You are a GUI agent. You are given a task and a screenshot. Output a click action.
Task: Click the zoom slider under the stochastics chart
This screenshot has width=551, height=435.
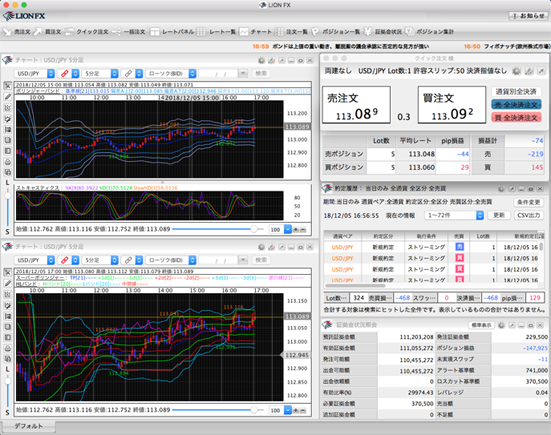pyautogui.click(x=218, y=229)
